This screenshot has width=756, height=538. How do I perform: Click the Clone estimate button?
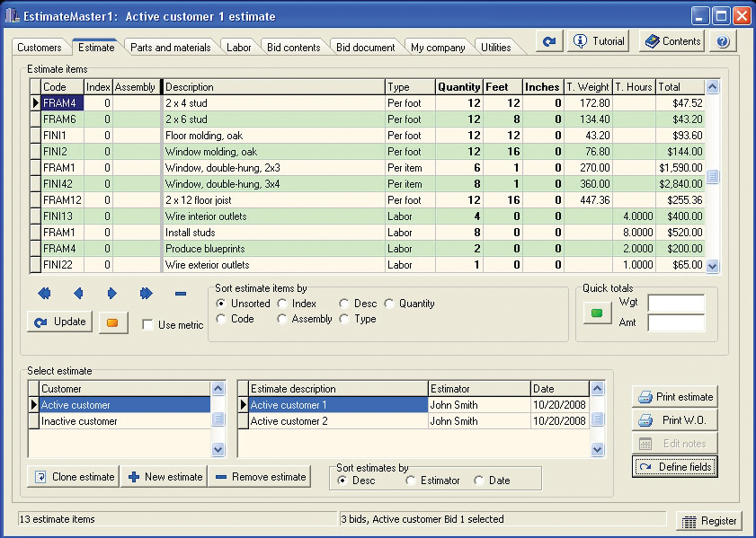(74, 477)
